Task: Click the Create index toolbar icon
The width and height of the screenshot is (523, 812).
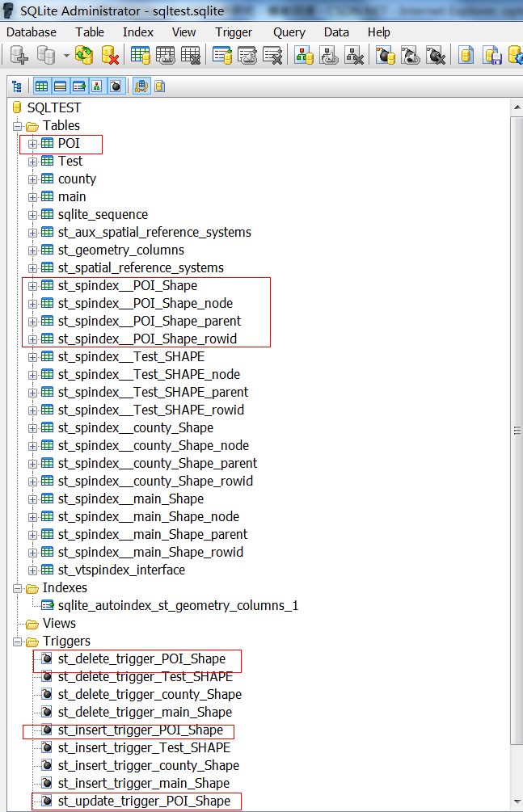Action: (x=221, y=55)
